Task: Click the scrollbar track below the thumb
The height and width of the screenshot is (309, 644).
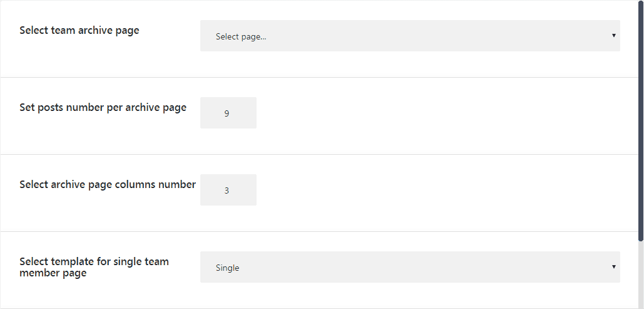Action: [x=641, y=276]
